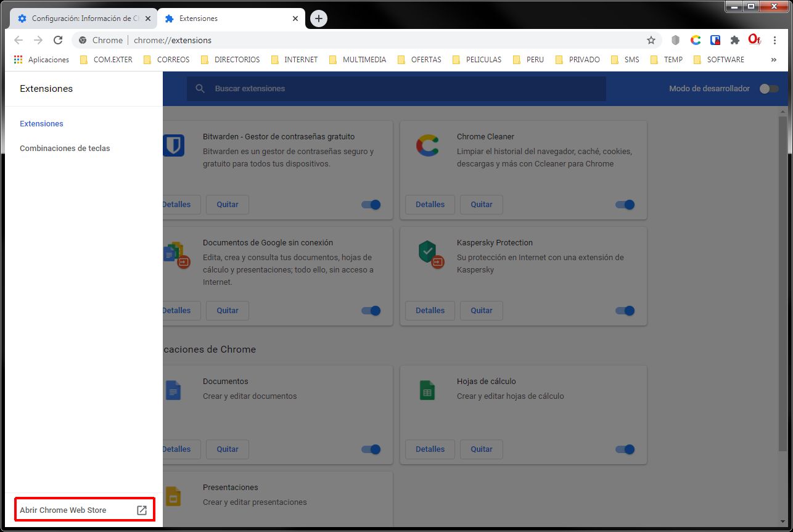This screenshot has height=532, width=793.
Task: Open the SOFTWARE bookmarks folder
Action: pos(718,60)
